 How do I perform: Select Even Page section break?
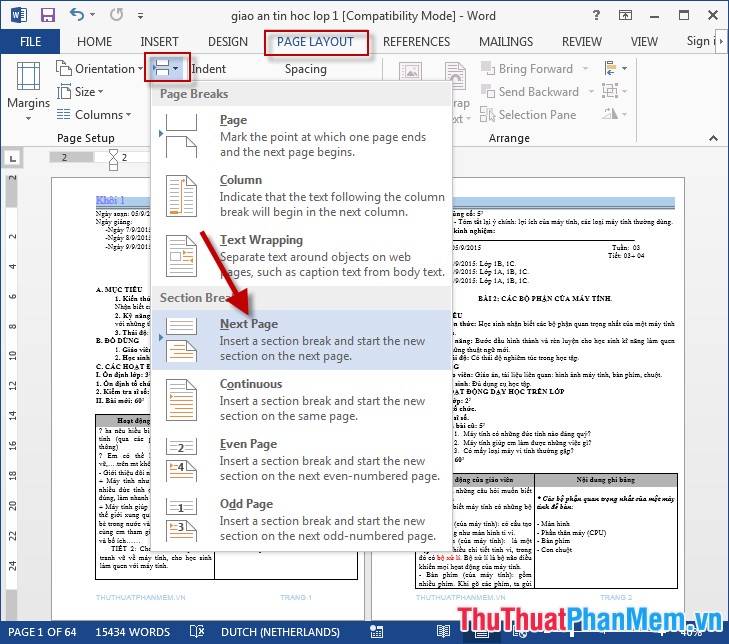302,459
